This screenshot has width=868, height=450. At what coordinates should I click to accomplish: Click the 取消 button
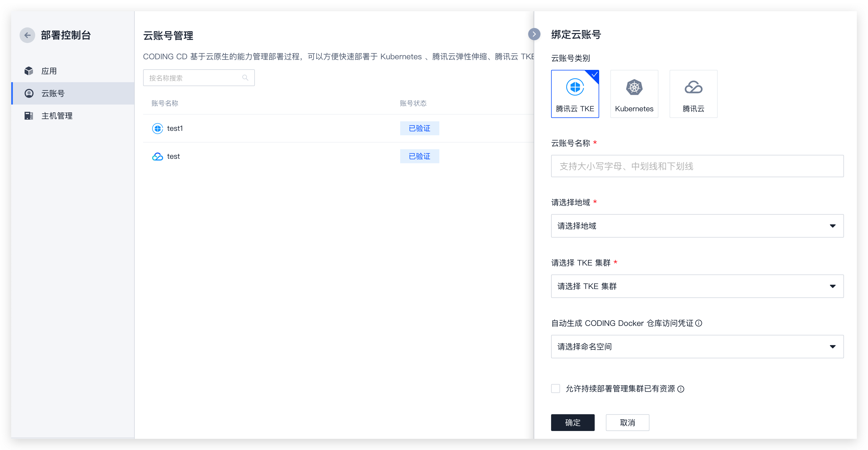[627, 423]
